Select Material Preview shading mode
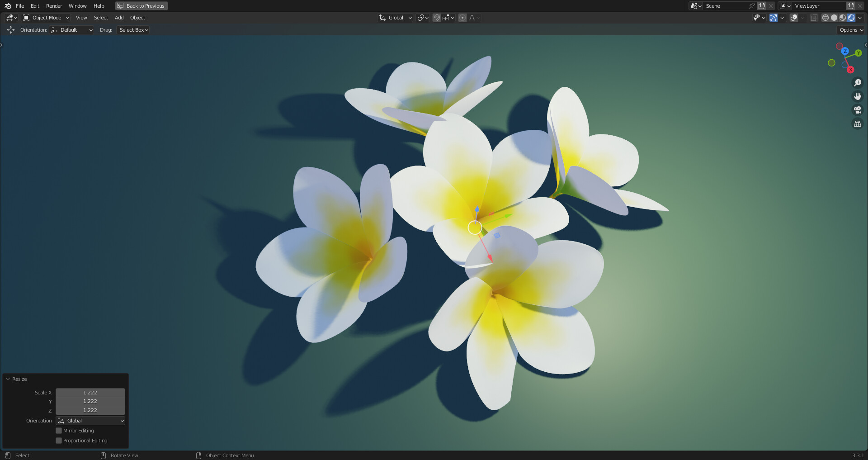868x460 pixels. pos(842,18)
